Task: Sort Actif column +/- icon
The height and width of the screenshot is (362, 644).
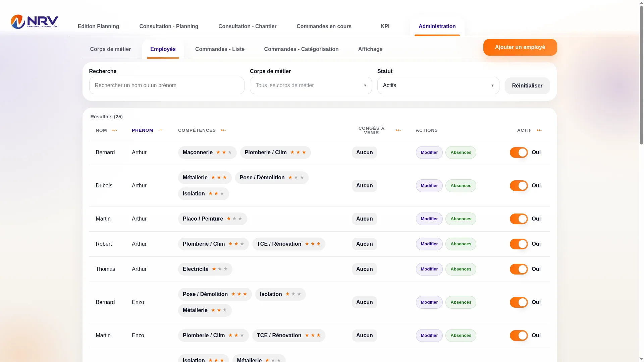Action: 539,130
